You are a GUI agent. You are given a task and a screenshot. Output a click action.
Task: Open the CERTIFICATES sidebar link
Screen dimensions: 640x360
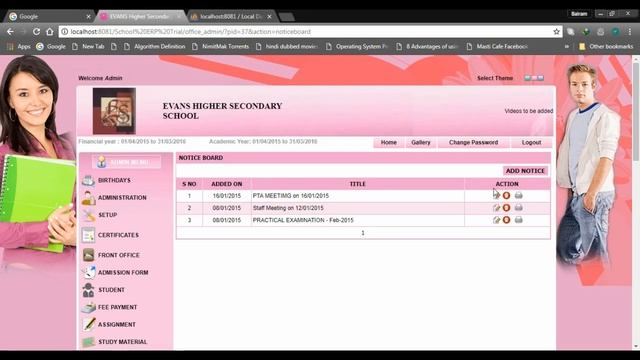coord(118,235)
